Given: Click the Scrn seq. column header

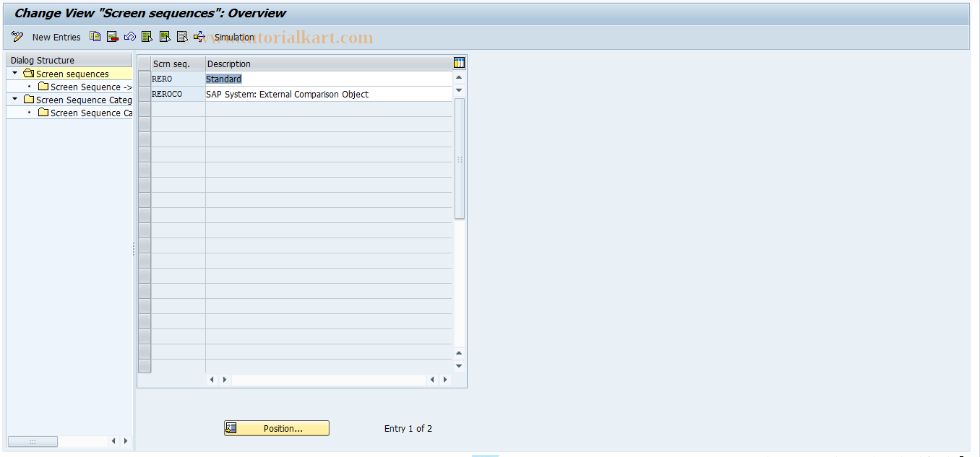Looking at the screenshot, I should pos(179,64).
